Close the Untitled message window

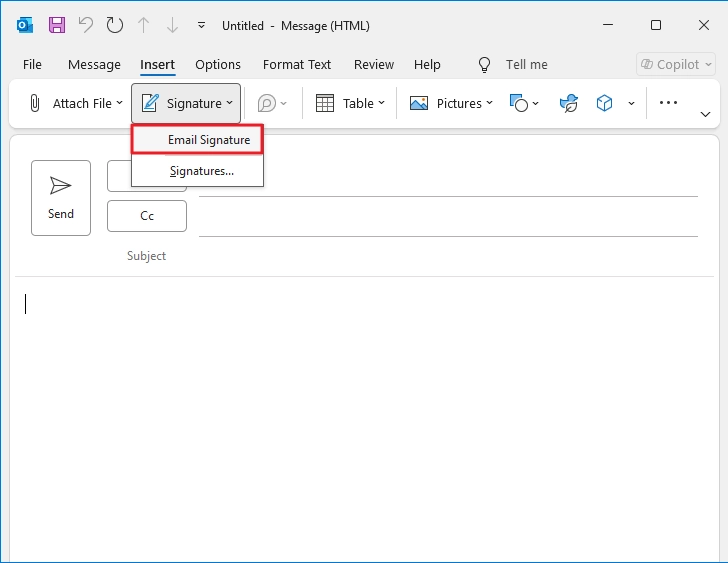(704, 25)
